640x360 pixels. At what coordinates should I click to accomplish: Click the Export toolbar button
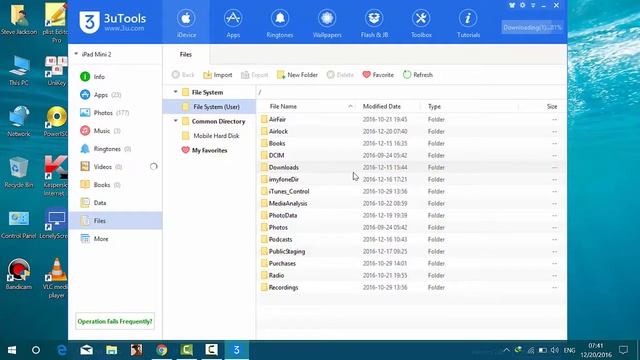[x=254, y=75]
